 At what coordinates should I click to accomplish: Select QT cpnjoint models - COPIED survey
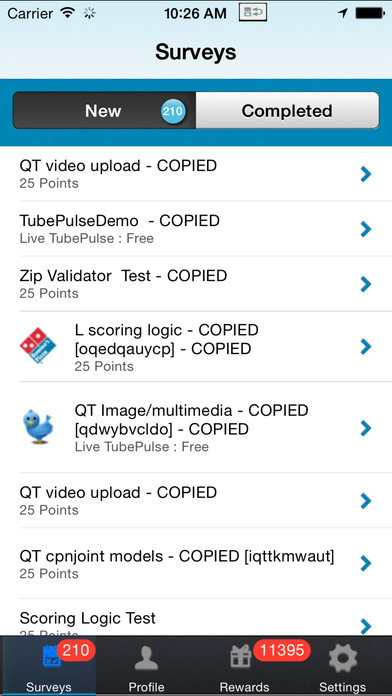click(x=196, y=563)
